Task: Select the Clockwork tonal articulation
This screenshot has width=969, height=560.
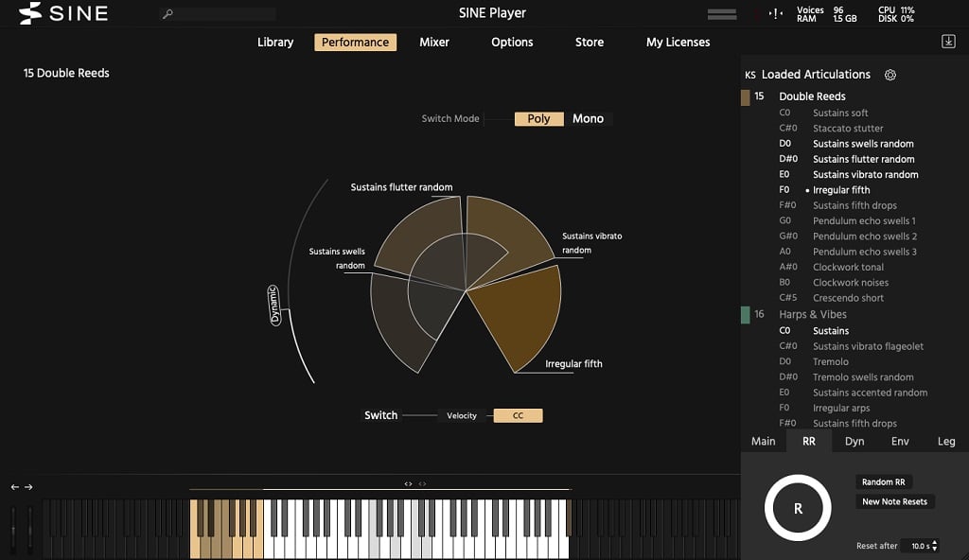Action: tap(848, 268)
